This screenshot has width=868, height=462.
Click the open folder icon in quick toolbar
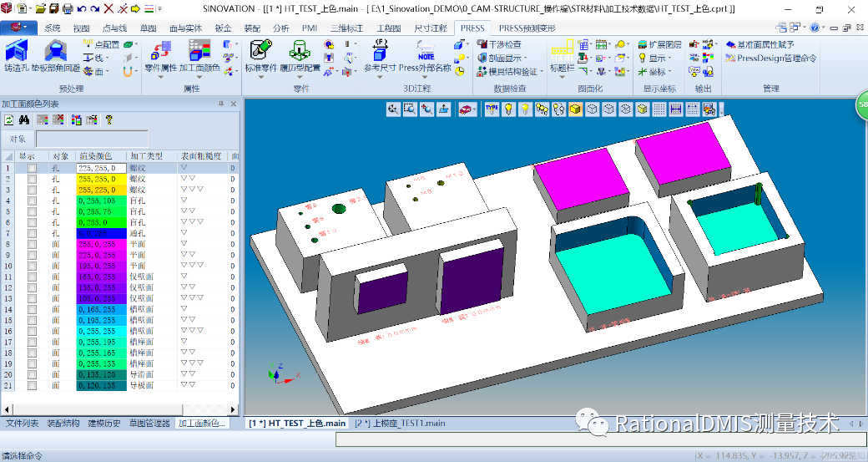pos(41,9)
